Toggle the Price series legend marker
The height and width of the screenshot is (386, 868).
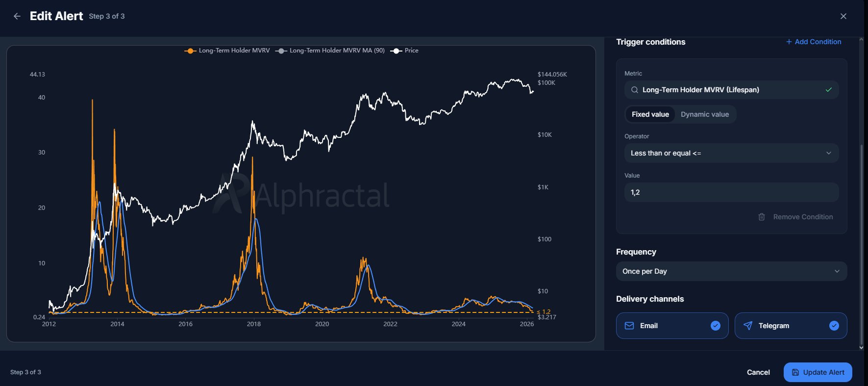click(396, 51)
